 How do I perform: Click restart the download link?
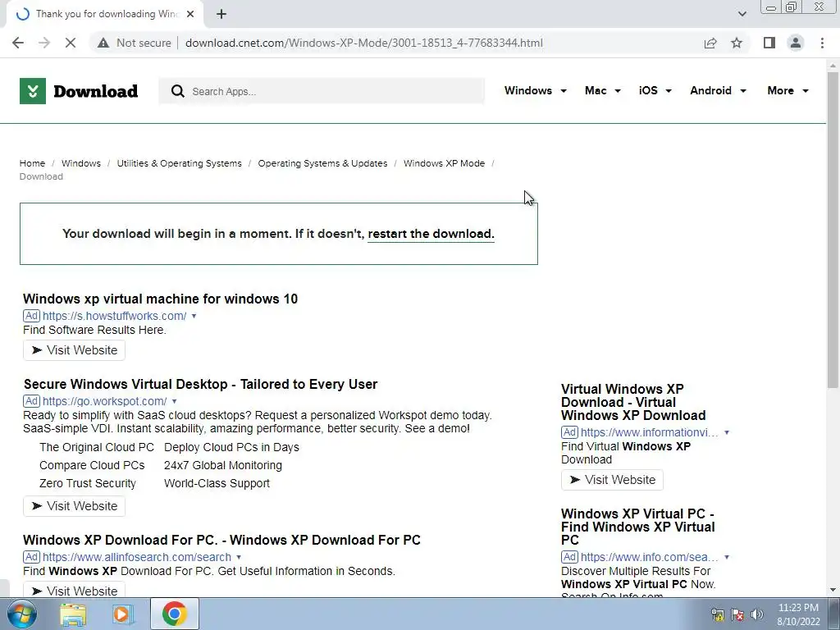431,234
